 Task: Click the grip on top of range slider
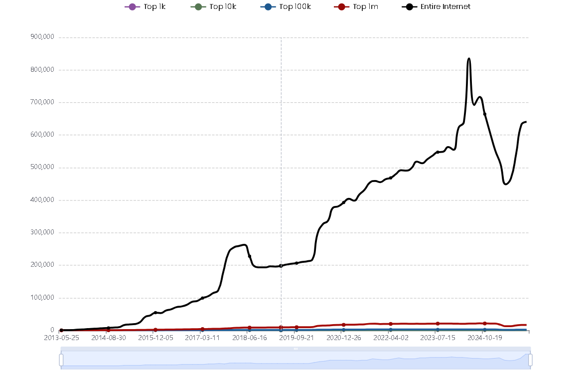(x=295, y=349)
